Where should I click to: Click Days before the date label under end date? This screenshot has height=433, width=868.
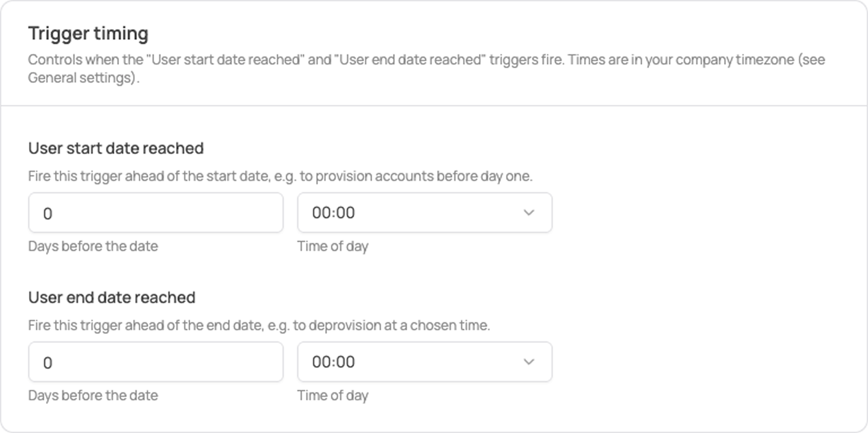[x=93, y=395]
